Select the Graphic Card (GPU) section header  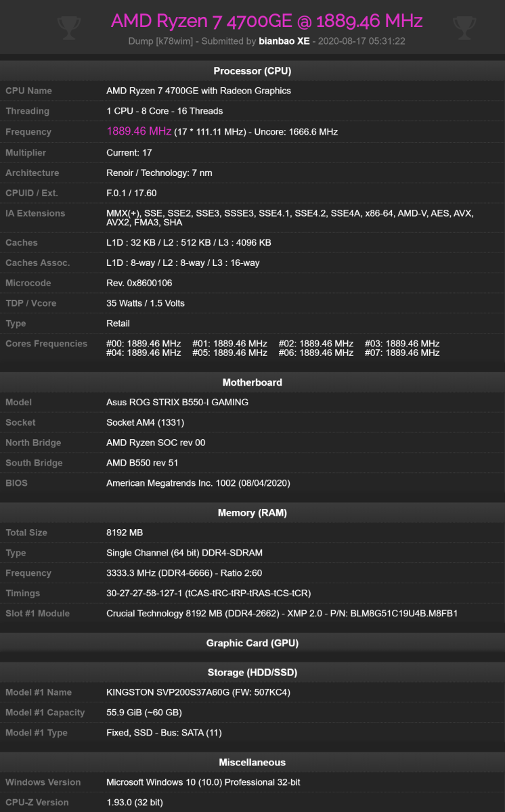pyautogui.click(x=252, y=643)
